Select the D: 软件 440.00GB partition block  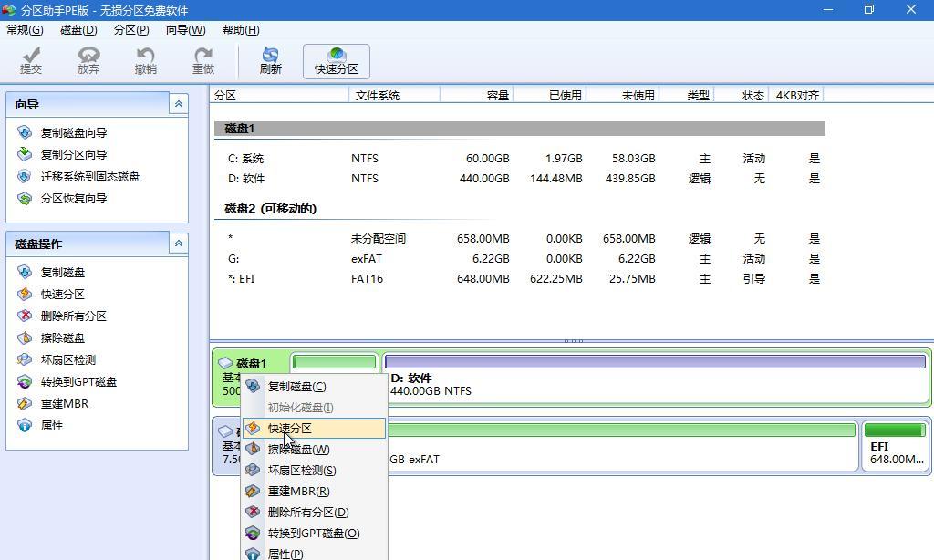(x=655, y=378)
